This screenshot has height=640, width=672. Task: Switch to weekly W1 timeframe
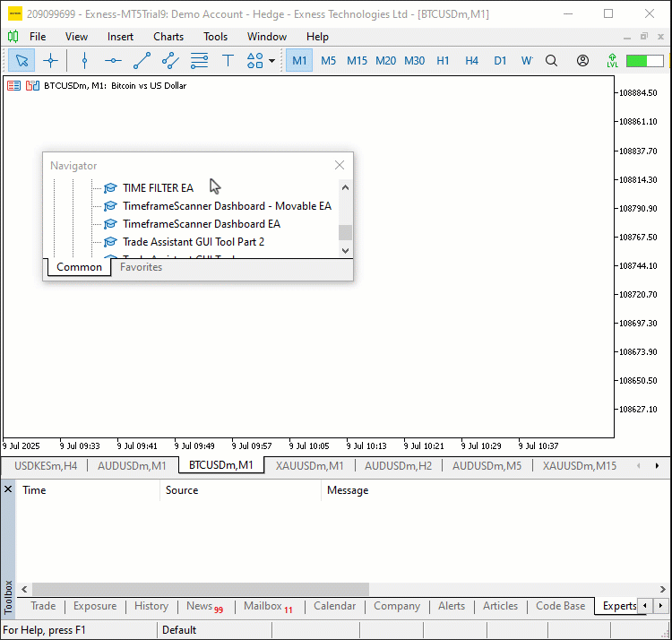point(527,60)
